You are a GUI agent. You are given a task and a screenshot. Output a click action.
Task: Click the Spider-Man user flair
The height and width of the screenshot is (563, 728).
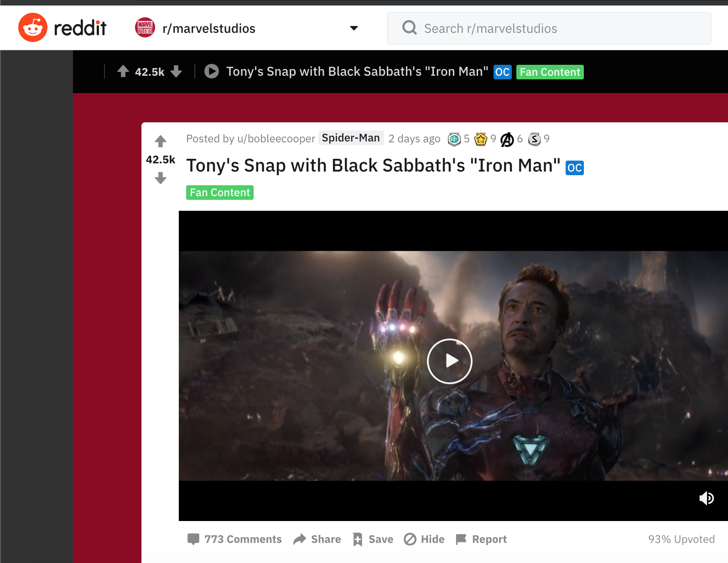click(x=351, y=138)
